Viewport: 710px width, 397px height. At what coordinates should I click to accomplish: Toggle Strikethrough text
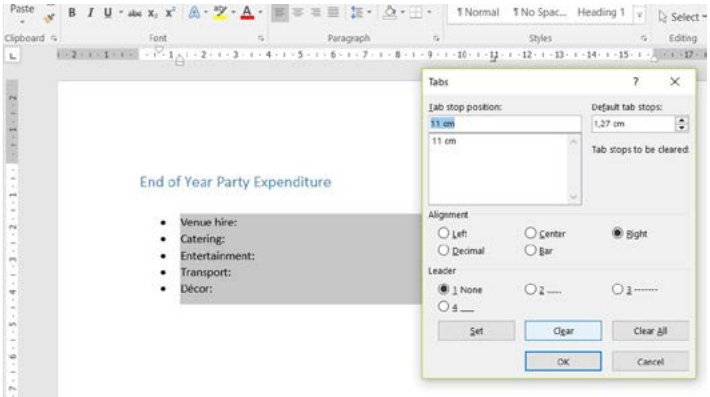pyautogui.click(x=134, y=13)
